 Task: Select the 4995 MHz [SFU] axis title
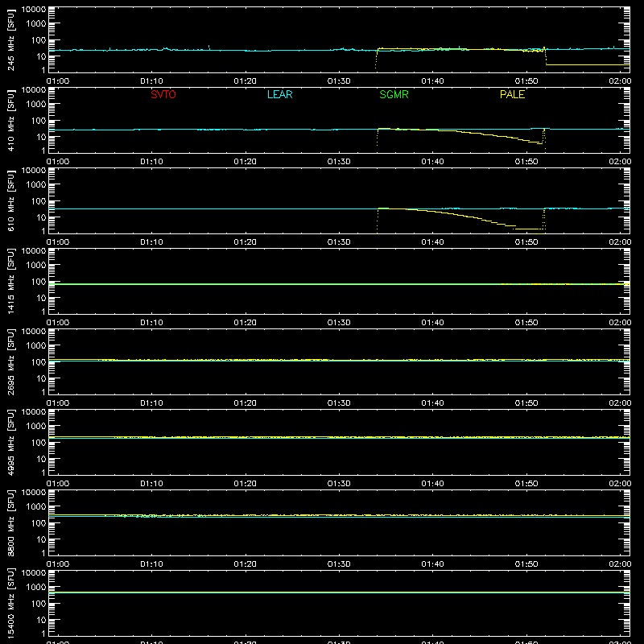click(11, 442)
